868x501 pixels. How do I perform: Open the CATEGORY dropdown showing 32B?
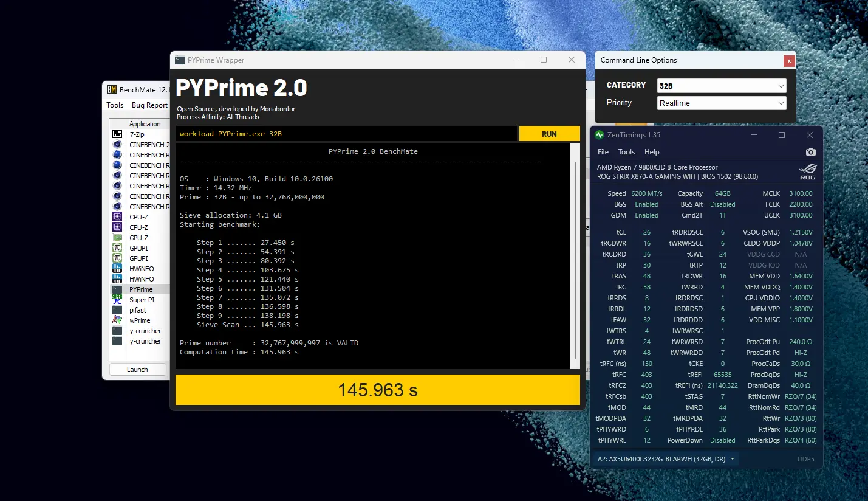[722, 86]
